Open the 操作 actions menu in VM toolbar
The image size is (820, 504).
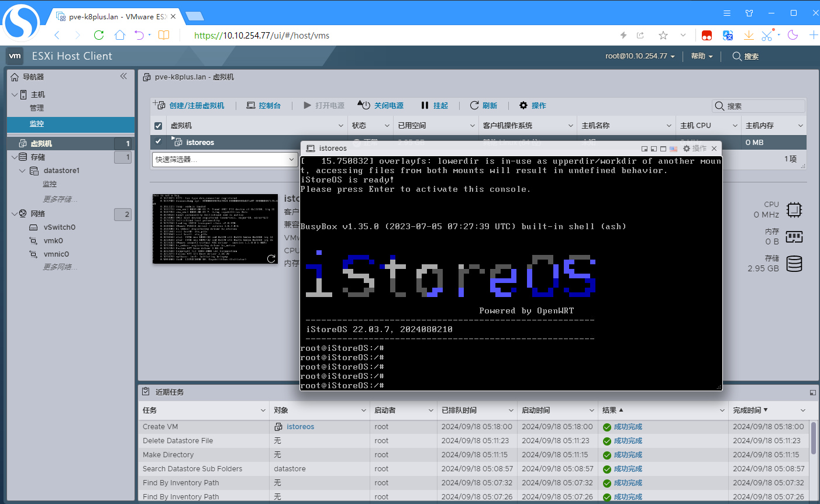click(x=532, y=105)
